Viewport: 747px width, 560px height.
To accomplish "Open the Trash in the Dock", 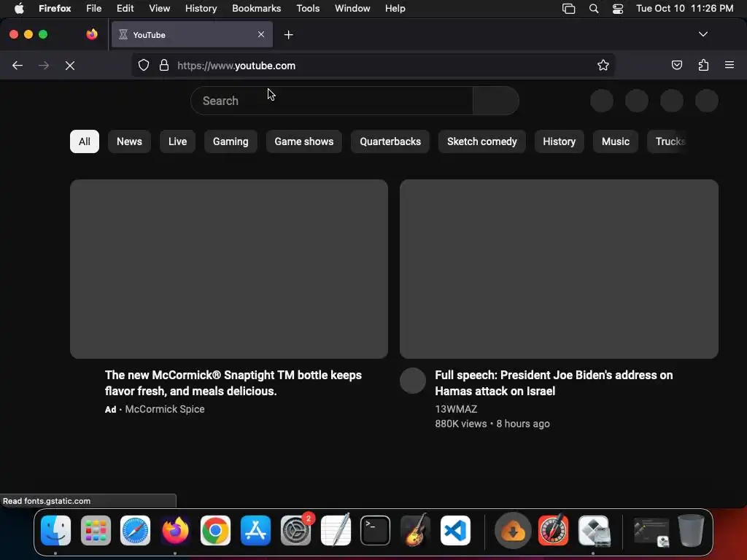I will click(691, 531).
